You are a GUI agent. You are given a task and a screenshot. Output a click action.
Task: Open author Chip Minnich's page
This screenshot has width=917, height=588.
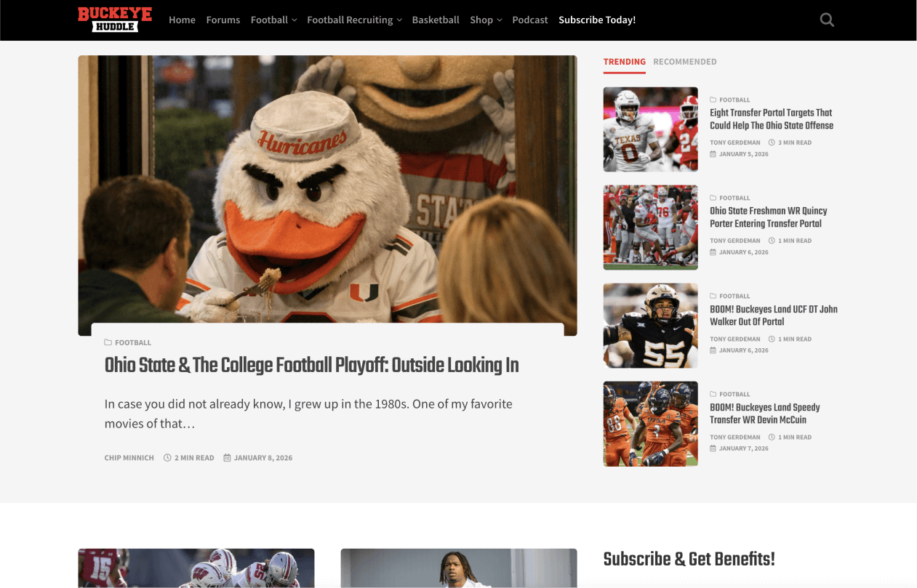coord(129,458)
